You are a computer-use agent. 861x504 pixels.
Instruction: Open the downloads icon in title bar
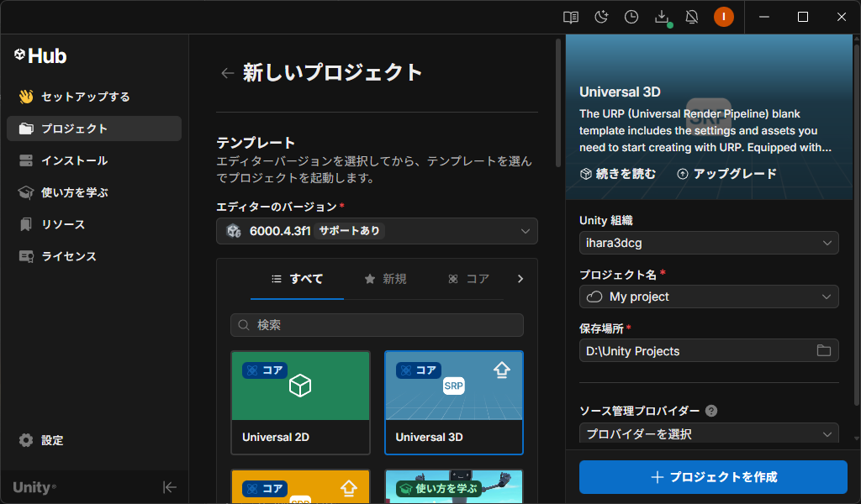662,17
